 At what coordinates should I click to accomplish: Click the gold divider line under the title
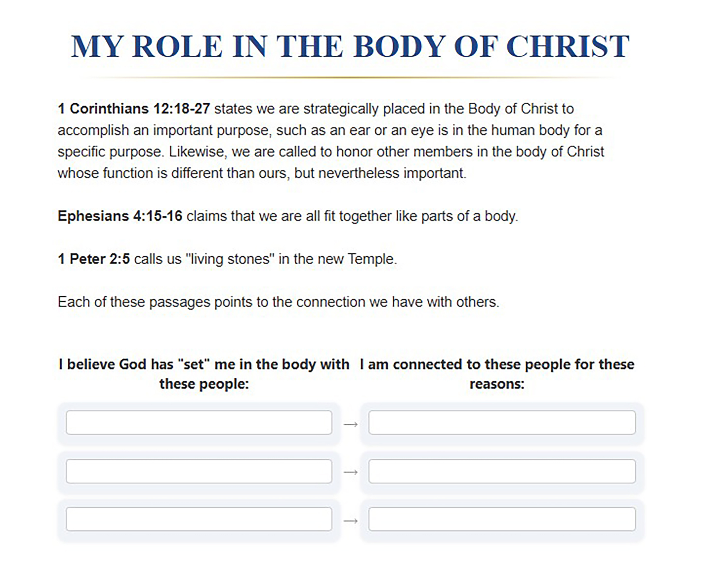point(350,78)
